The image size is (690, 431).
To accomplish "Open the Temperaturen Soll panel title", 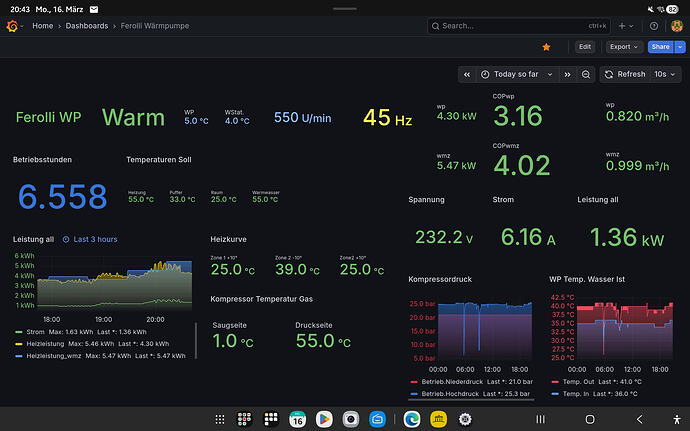I will (158, 160).
